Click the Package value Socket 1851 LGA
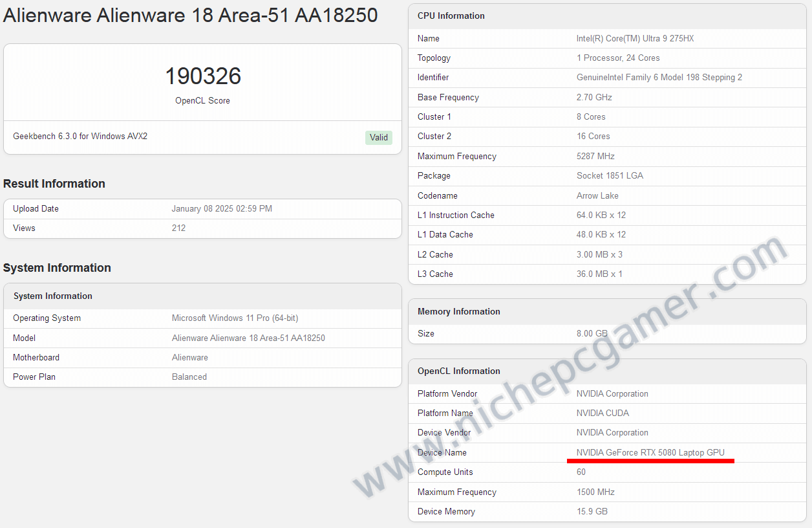Screen dimensions: 812x528 pyautogui.click(x=610, y=176)
